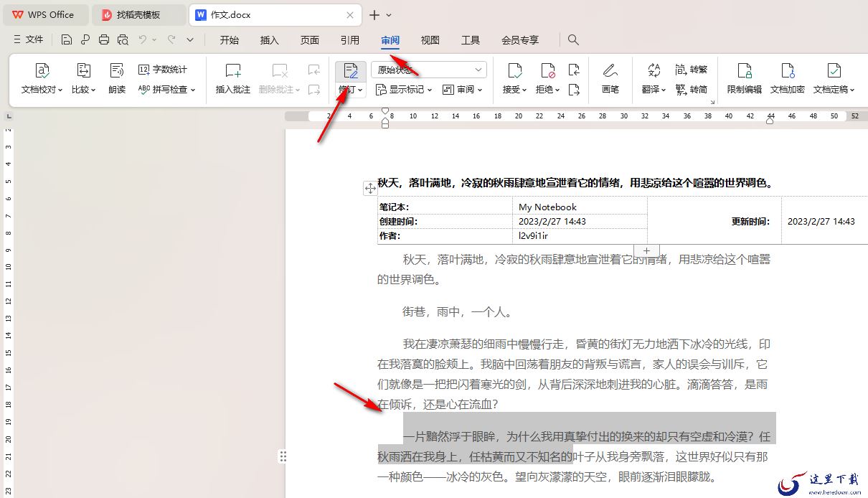Screen dimensions: 868x498
Task: Open the tab list chevron beside plus
Action: click(389, 14)
